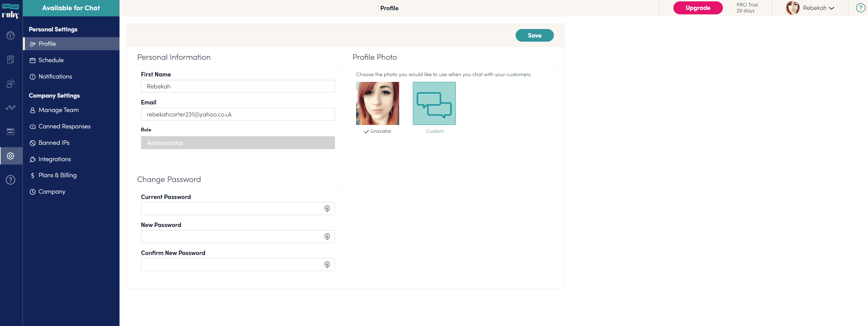Reveal the Current Password field contents

click(x=327, y=208)
